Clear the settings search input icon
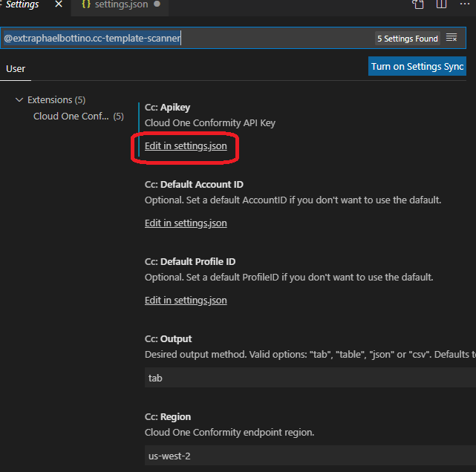Image resolution: width=476 pixels, height=472 pixels. tap(451, 38)
